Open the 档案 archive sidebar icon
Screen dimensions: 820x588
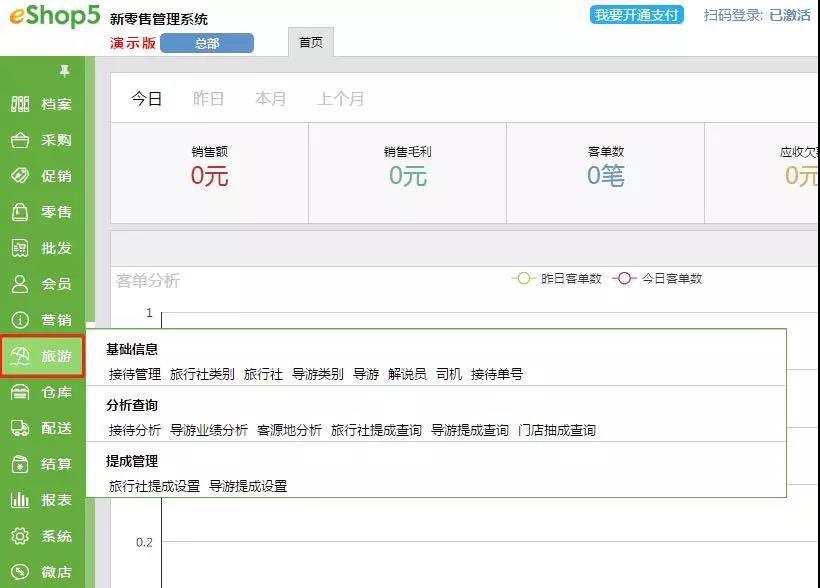click(20, 104)
